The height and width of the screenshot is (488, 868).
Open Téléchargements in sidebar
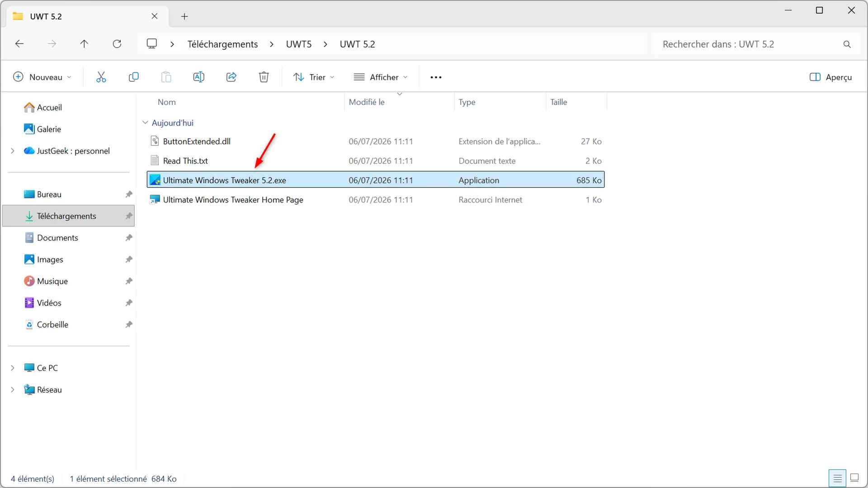coord(69,216)
